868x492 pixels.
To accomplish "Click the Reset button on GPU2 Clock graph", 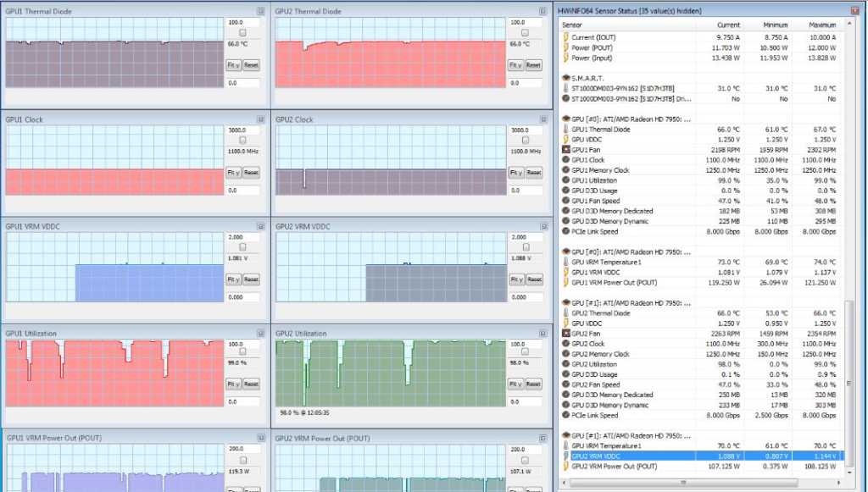I will coord(532,172).
